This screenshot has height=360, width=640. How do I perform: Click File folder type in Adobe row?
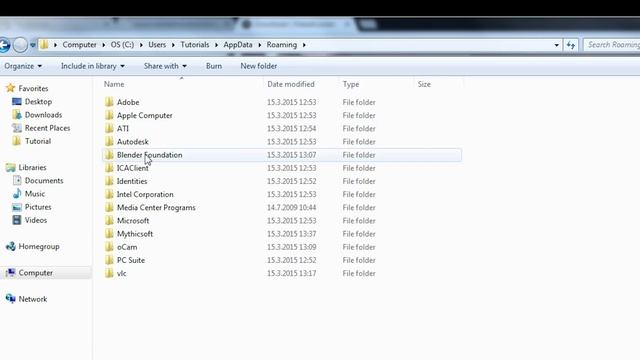359,102
